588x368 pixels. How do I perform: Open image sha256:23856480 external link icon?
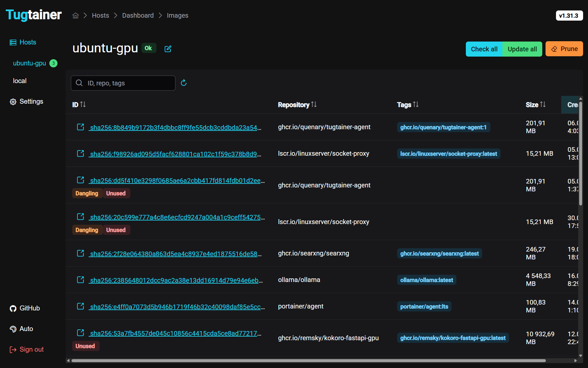tap(80, 280)
